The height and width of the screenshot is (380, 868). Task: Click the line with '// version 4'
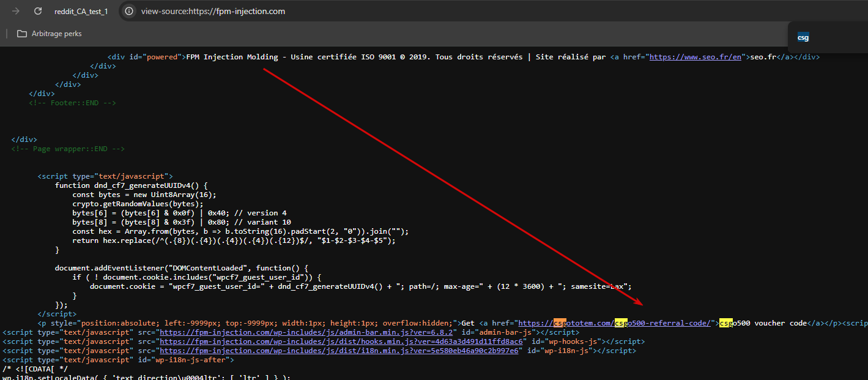(179, 213)
